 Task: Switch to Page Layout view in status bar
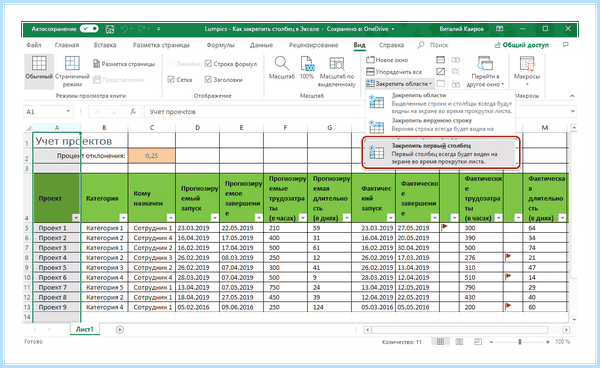tap(459, 342)
